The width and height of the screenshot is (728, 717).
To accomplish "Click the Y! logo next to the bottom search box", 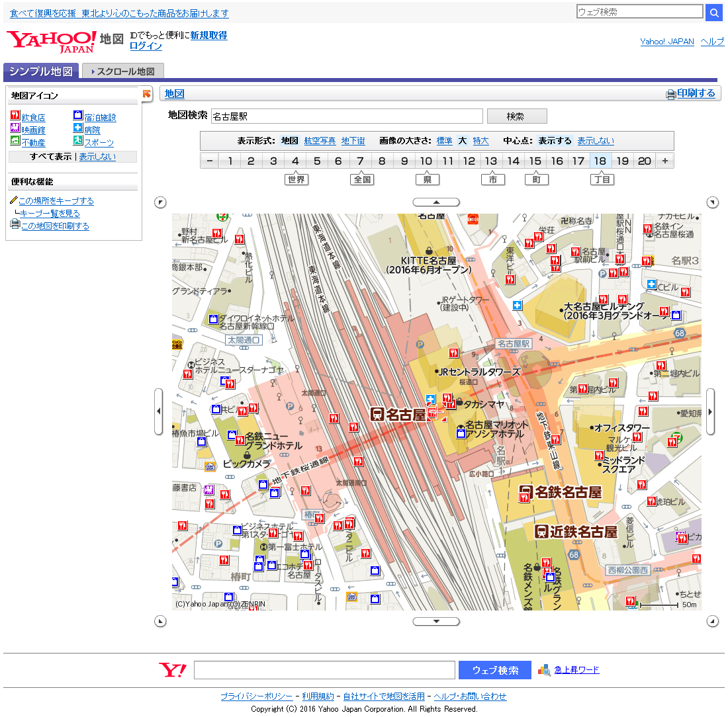I will click(173, 670).
